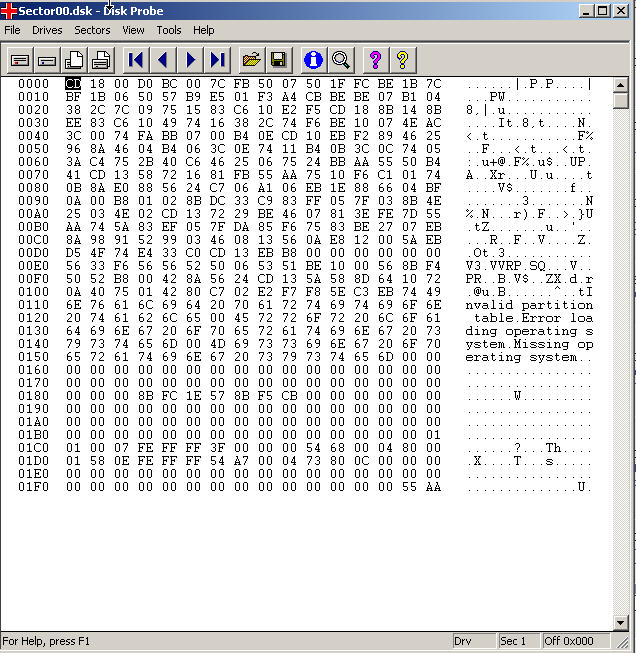
Task: Click the ASCII text 'ystem.Missing op'
Action: coord(529,344)
